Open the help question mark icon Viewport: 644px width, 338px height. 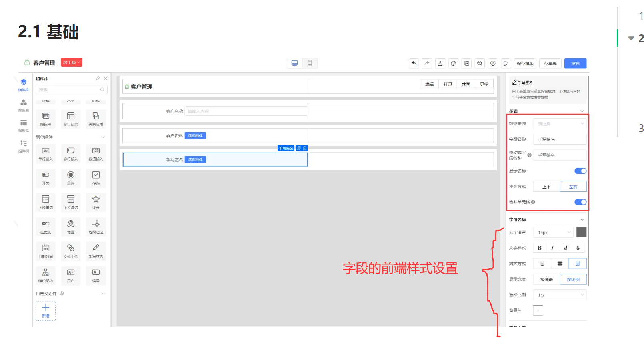(x=493, y=63)
